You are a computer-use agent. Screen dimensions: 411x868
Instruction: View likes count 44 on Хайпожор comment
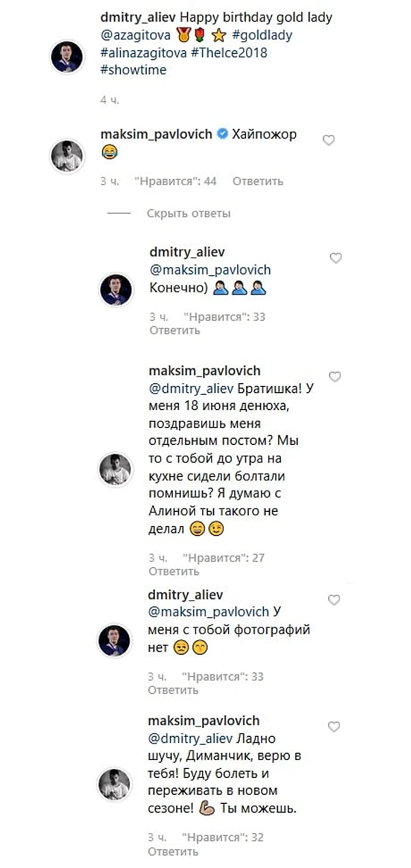176,182
